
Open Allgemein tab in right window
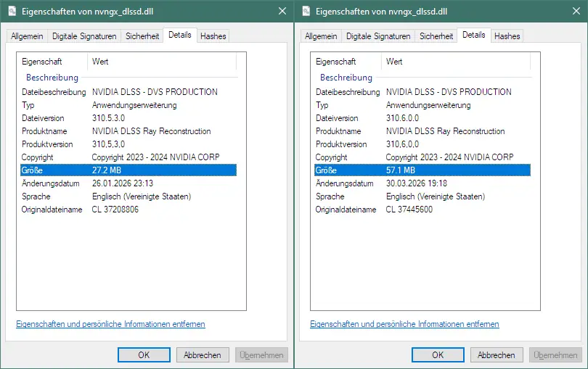321,36
